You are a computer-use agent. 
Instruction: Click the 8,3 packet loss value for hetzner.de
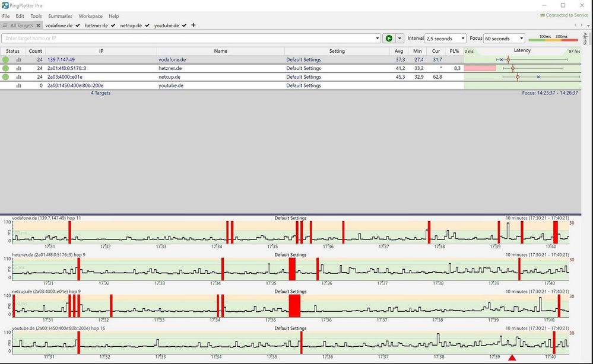[457, 68]
